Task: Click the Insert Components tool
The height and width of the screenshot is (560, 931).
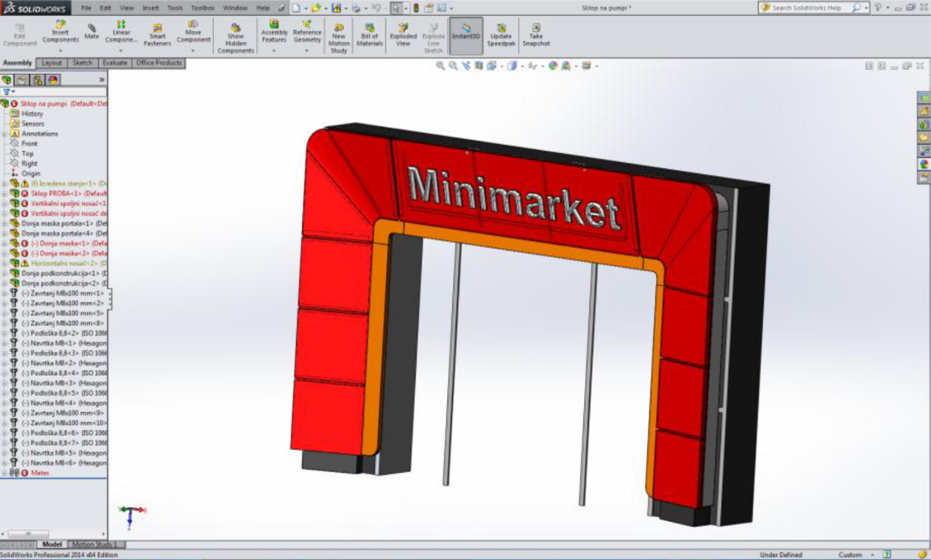Action: 60,32
